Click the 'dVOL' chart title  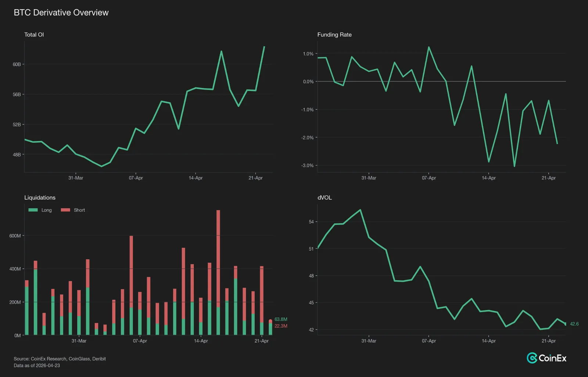tap(325, 198)
